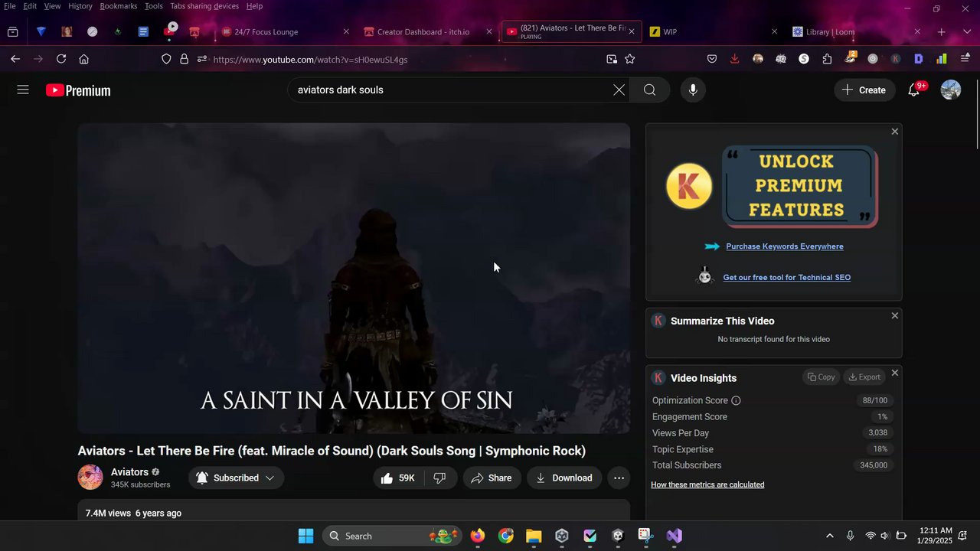
Task: Open the Create menu
Action: pos(864,90)
